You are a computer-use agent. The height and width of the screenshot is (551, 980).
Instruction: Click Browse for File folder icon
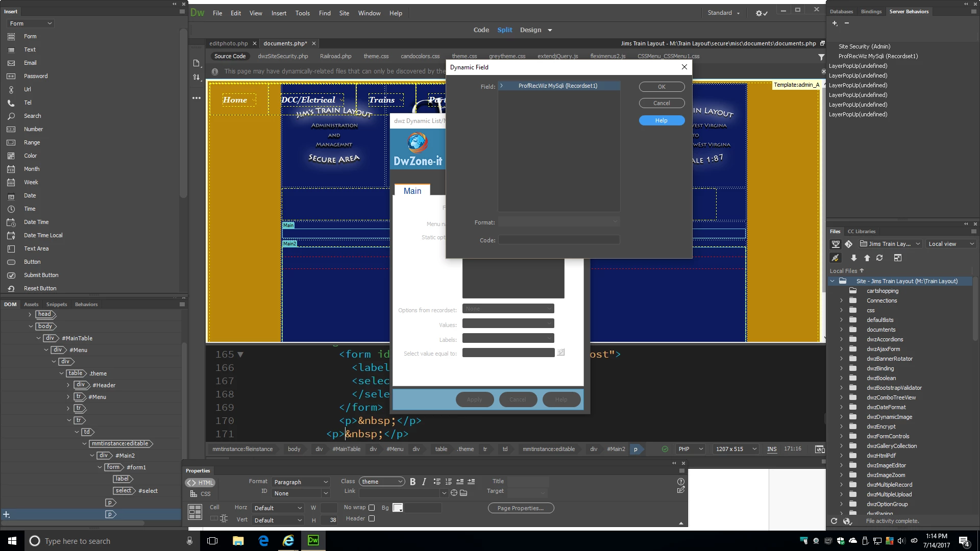(463, 493)
